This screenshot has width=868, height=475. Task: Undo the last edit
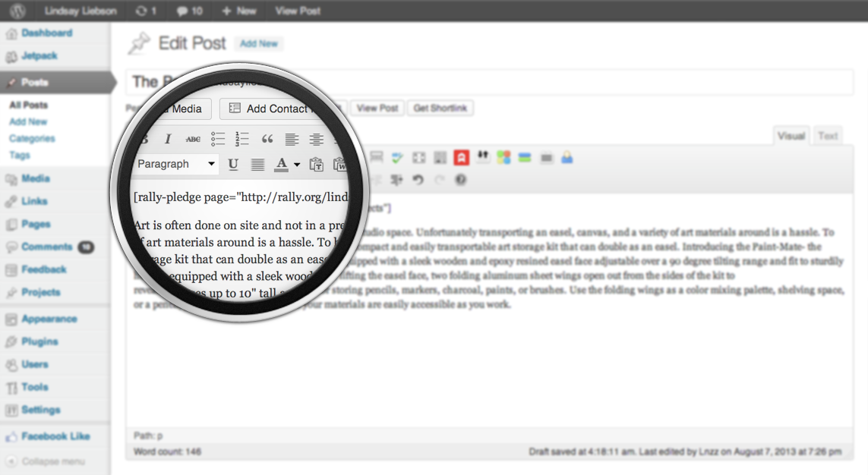pos(418,180)
